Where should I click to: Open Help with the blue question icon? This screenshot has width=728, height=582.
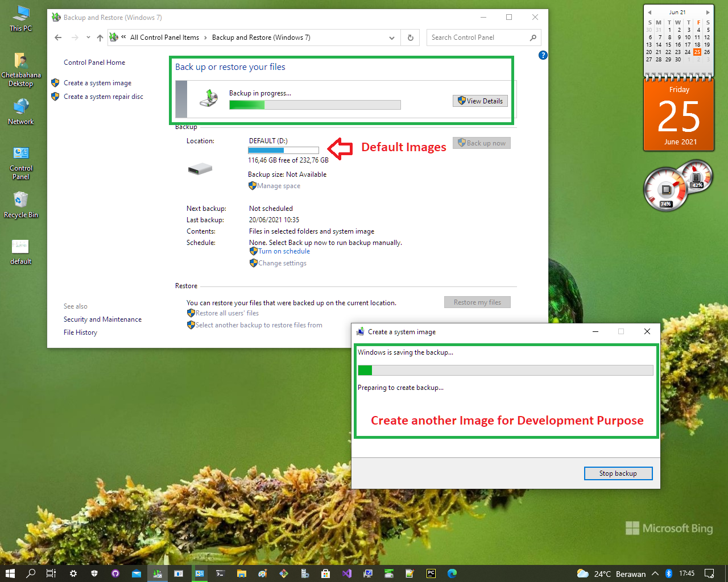point(543,55)
